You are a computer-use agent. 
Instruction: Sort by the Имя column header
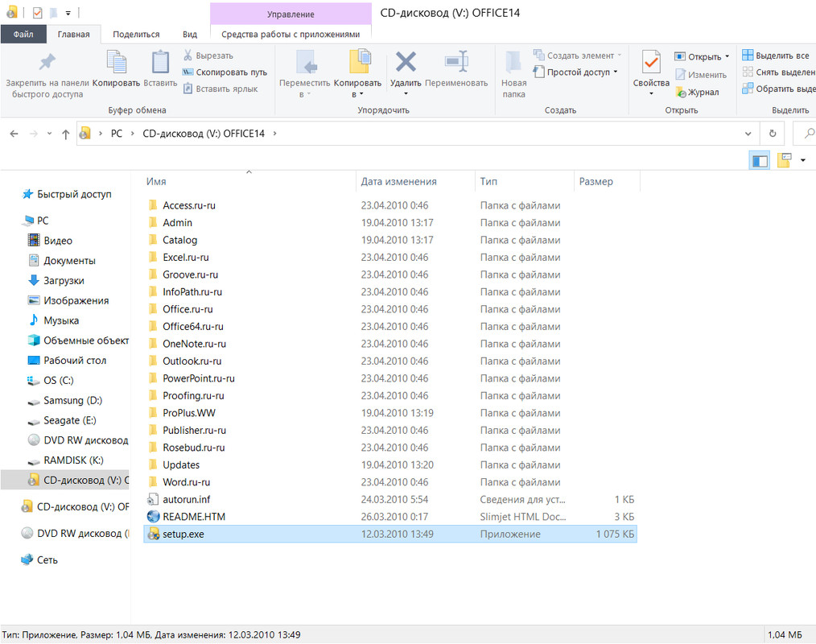click(249, 181)
